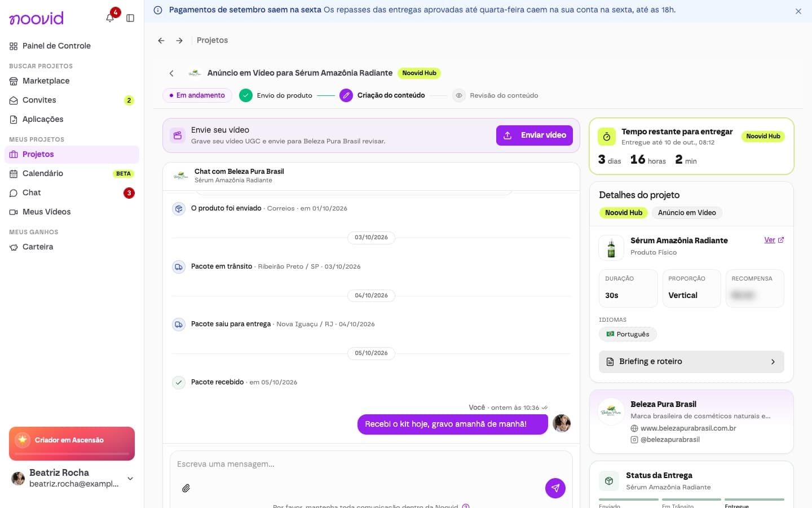Open the Beatriz Rocha account dropdown
This screenshot has width=812, height=508.
click(x=72, y=478)
